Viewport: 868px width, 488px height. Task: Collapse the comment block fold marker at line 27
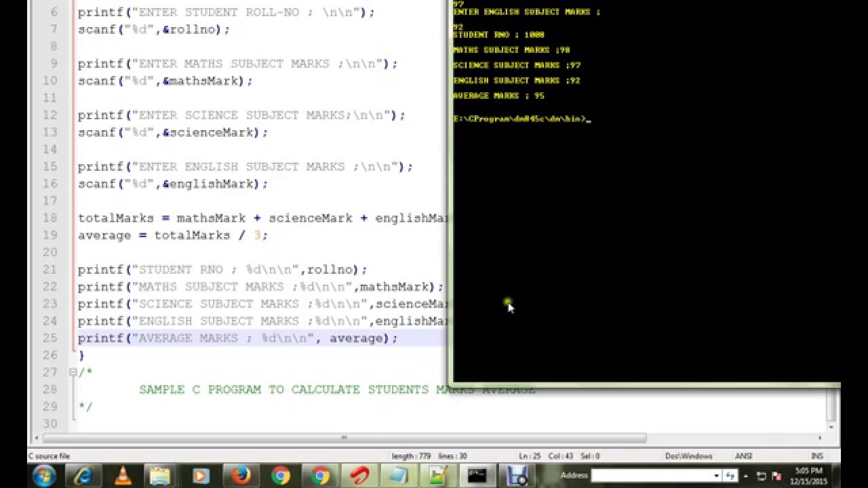tap(73, 372)
